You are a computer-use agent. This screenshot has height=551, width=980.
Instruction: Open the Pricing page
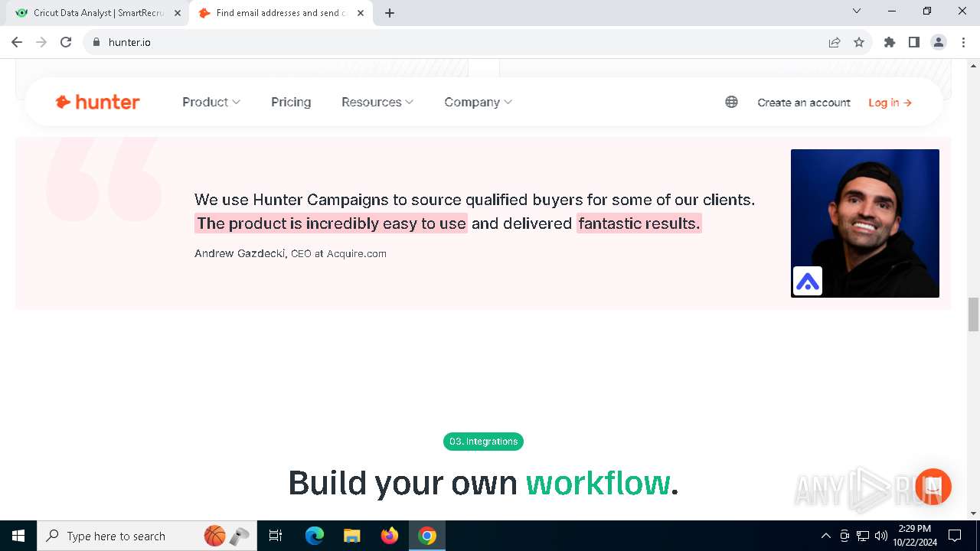(x=291, y=102)
